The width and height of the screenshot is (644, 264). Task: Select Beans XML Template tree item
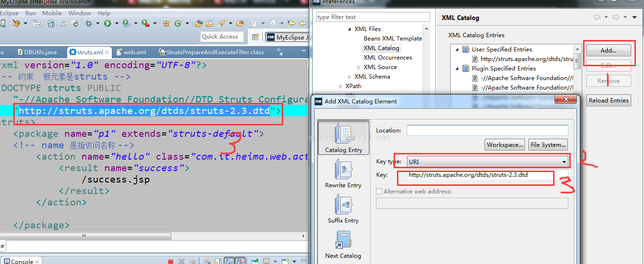[393, 39]
